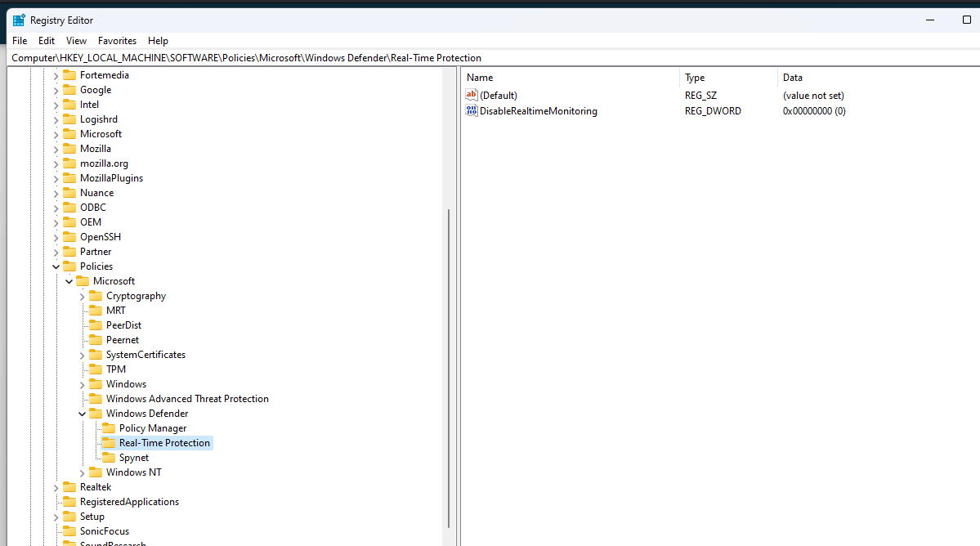The image size is (980, 546).
Task: Click the OEM folder icon
Action: pos(69,222)
